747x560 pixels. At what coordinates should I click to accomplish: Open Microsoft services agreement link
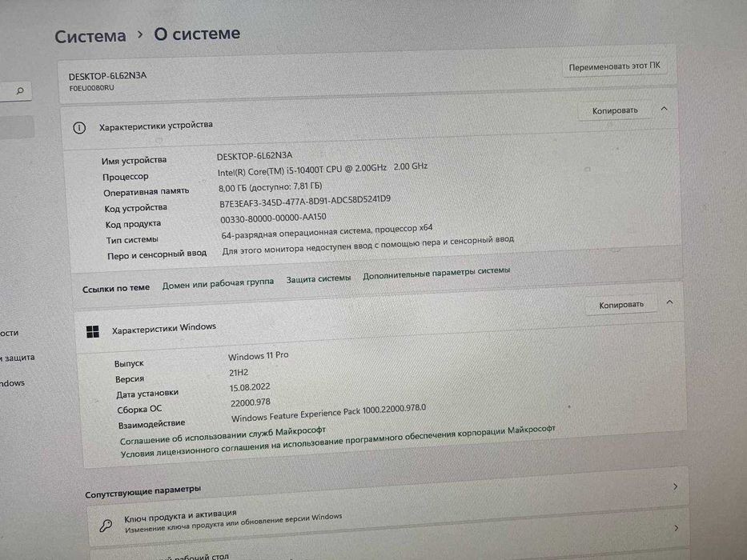pos(223,435)
